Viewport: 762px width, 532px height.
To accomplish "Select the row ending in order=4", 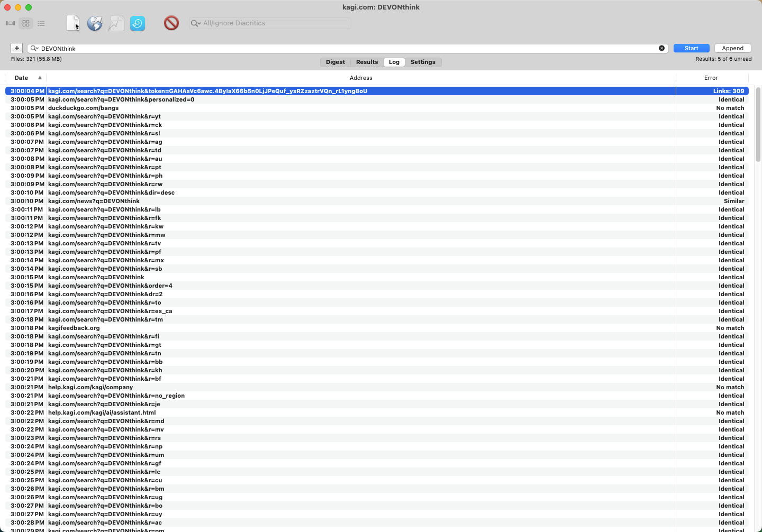I will (377, 286).
